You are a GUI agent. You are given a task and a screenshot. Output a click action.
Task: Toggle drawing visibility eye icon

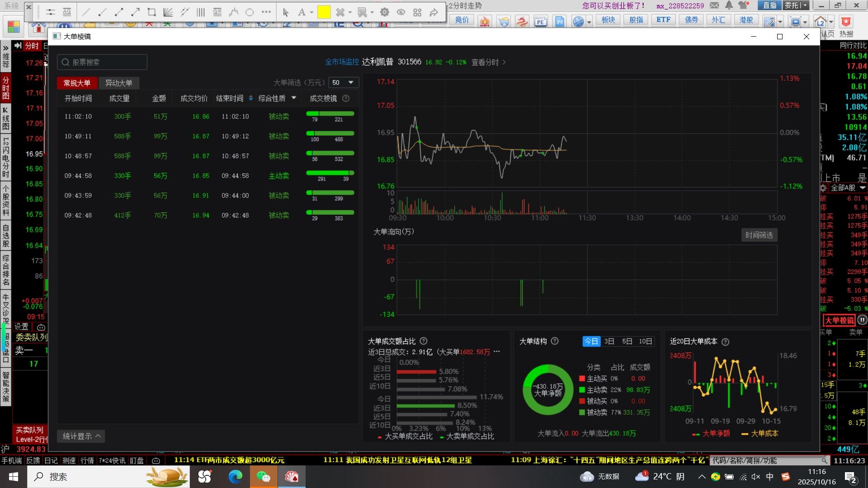pos(401,12)
